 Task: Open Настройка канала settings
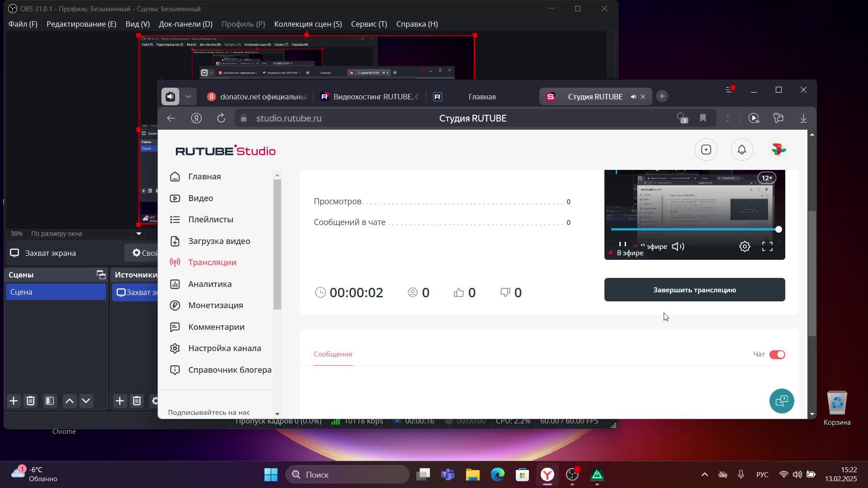tap(215, 348)
